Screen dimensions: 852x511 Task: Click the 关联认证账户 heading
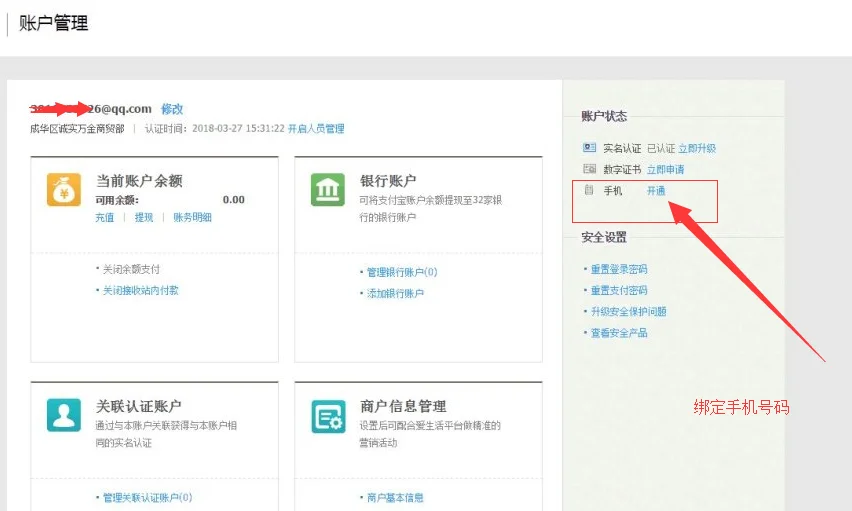pos(139,406)
